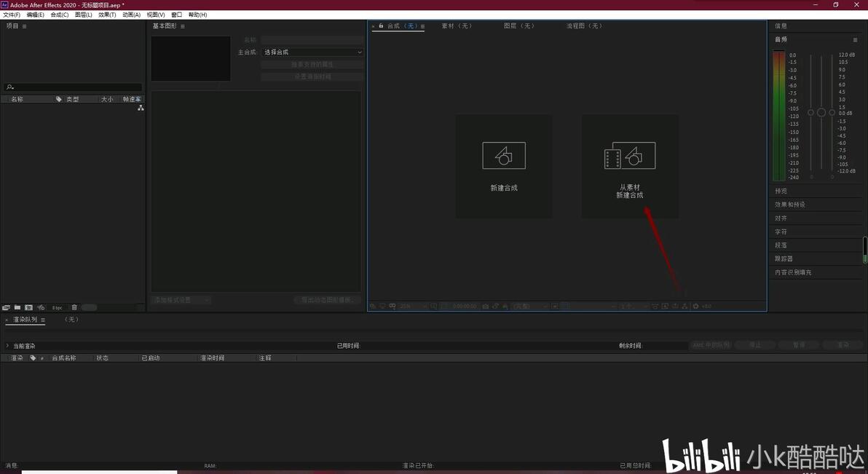This screenshot has height=474, width=868.
Task: Click the label tag column icon in project panel
Action: (59, 99)
